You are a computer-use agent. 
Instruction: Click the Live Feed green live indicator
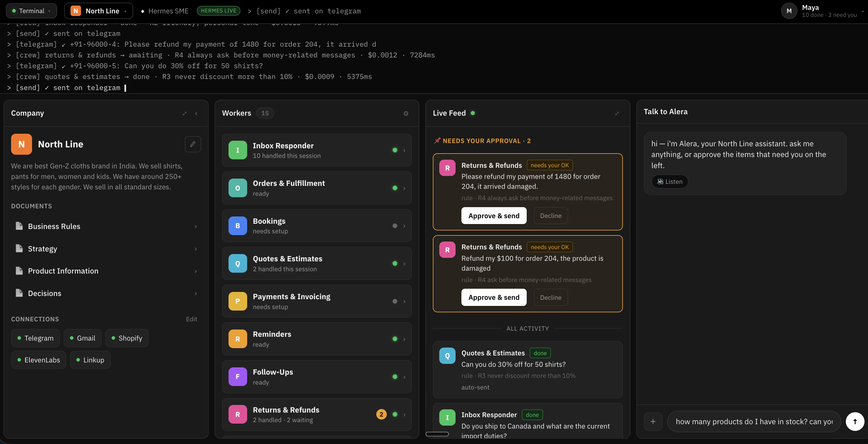[x=473, y=113]
